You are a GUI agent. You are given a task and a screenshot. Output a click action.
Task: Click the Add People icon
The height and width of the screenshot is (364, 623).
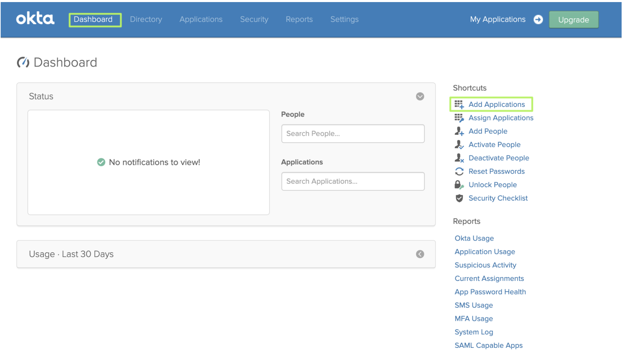(x=459, y=131)
